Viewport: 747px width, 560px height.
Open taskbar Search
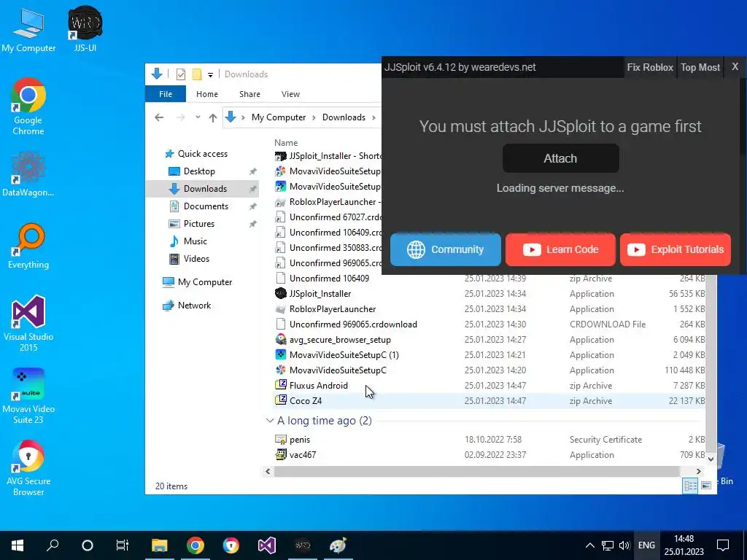click(53, 545)
